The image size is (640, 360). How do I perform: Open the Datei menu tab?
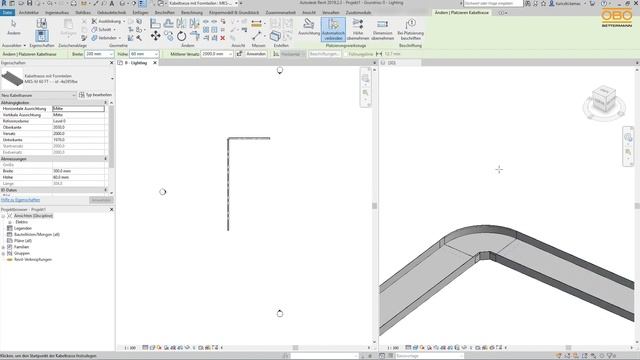pyautogui.click(x=7, y=13)
